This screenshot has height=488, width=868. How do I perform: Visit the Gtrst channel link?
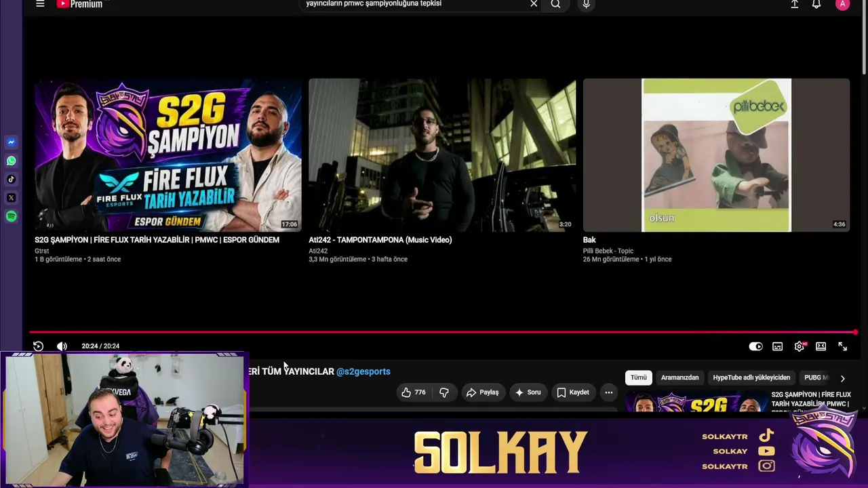pos(42,251)
